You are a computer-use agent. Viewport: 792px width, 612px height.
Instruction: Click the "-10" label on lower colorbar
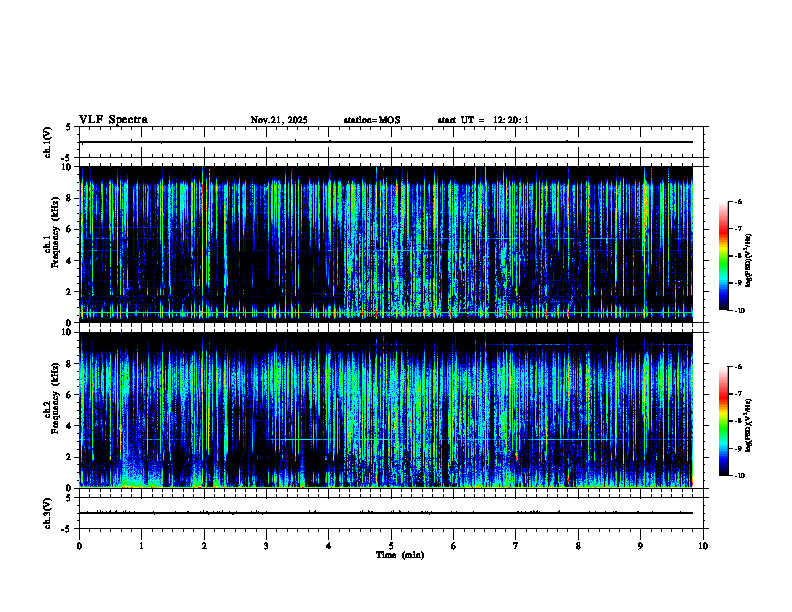(x=739, y=475)
